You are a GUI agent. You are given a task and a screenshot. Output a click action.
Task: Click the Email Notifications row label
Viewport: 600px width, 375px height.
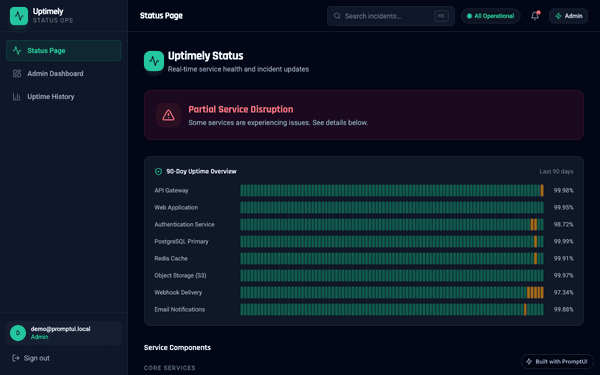[x=179, y=309]
